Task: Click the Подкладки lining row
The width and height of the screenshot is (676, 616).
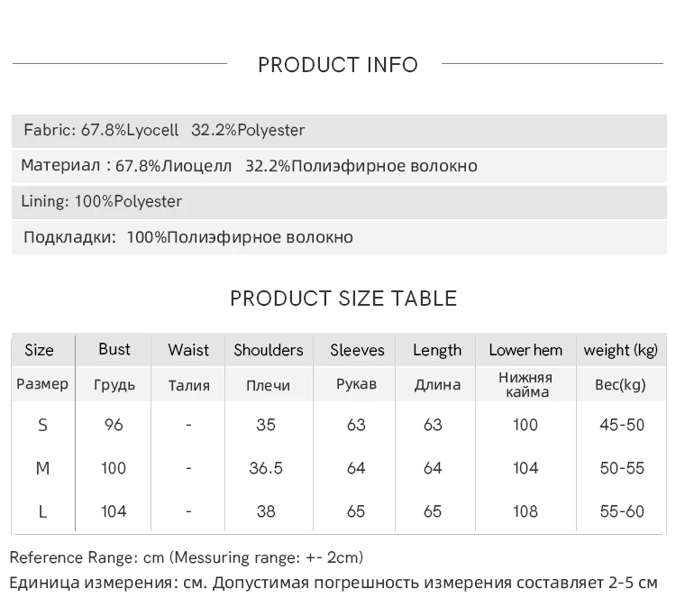Action: coord(188,237)
